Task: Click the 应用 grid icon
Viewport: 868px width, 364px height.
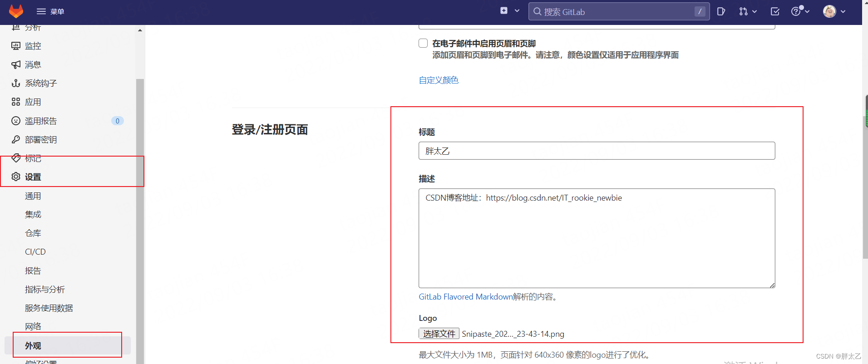Action: [16, 102]
